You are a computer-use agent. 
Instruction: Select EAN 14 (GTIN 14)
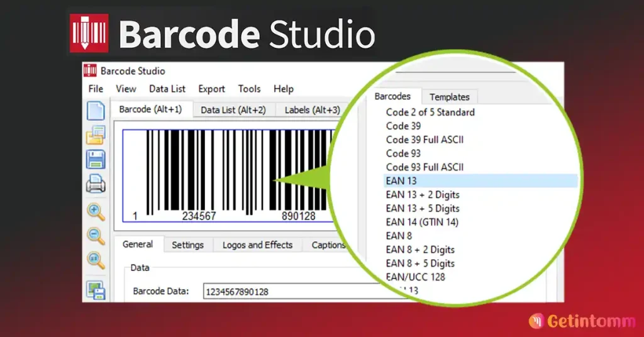(x=422, y=222)
